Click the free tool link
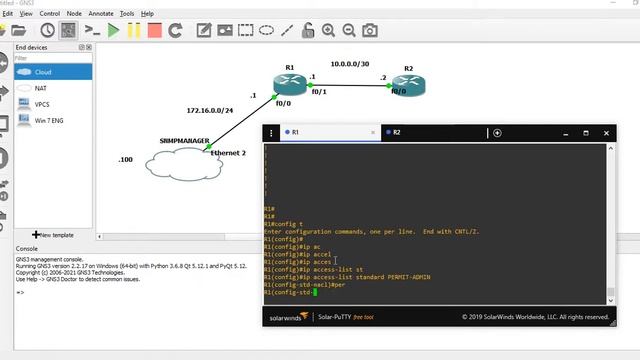This screenshot has height=360, width=640. (363, 317)
